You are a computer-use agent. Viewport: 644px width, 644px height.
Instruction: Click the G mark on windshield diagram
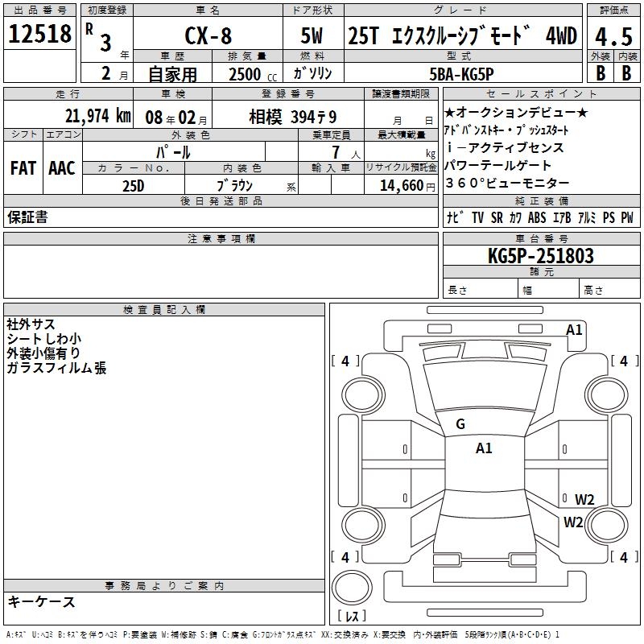[x=460, y=424]
